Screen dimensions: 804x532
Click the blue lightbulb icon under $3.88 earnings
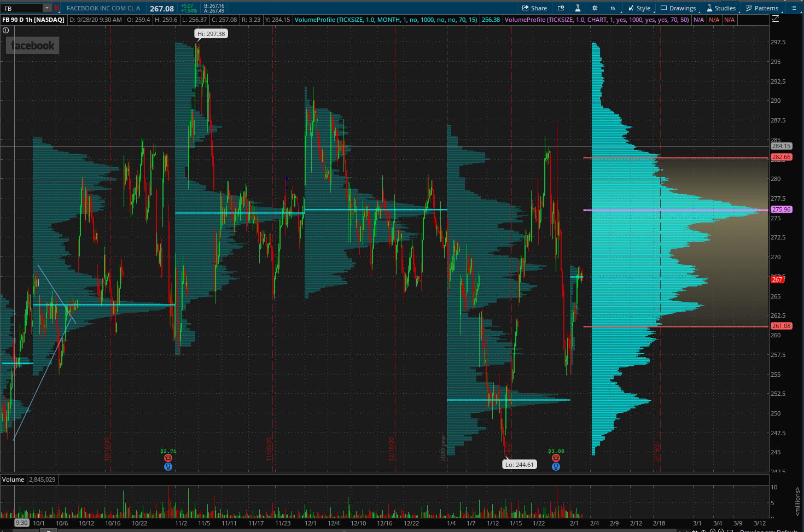556,467
